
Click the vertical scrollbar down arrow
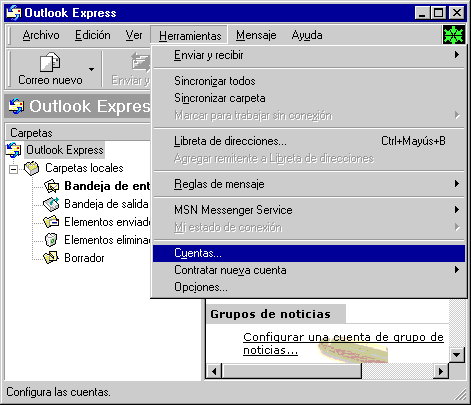pos(457,355)
